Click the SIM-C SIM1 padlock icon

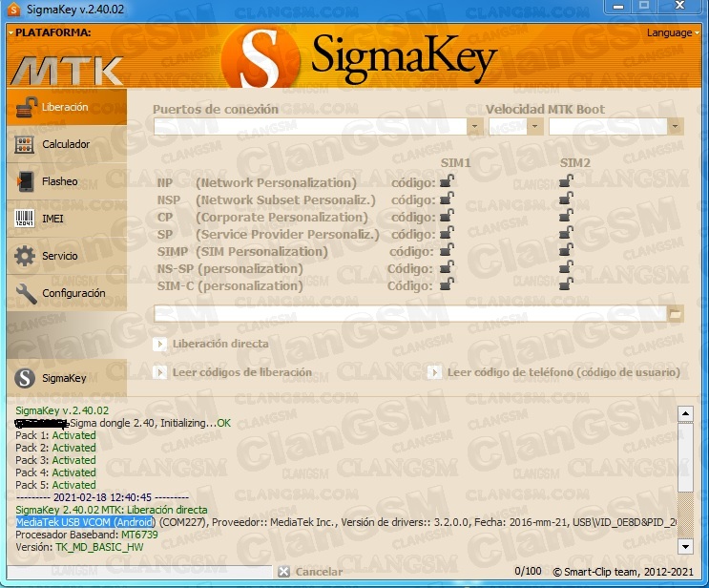point(447,285)
